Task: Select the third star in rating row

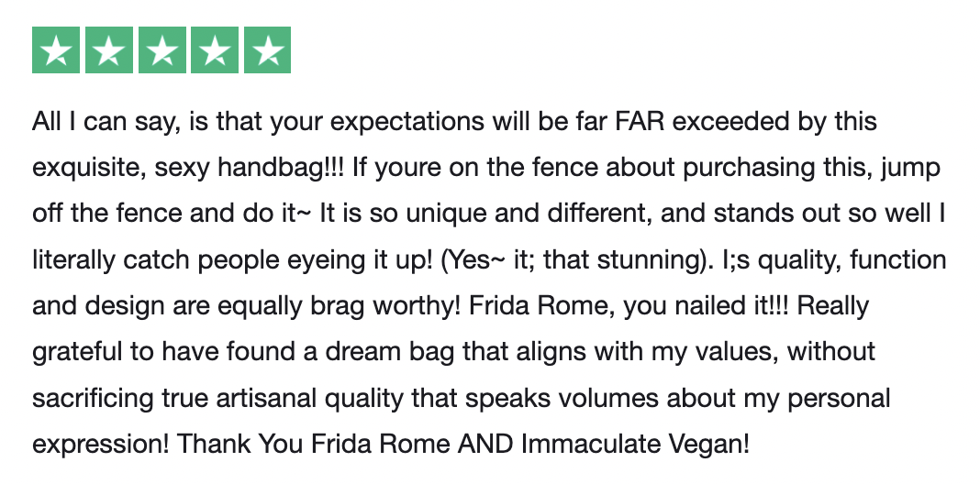Action: (x=161, y=50)
